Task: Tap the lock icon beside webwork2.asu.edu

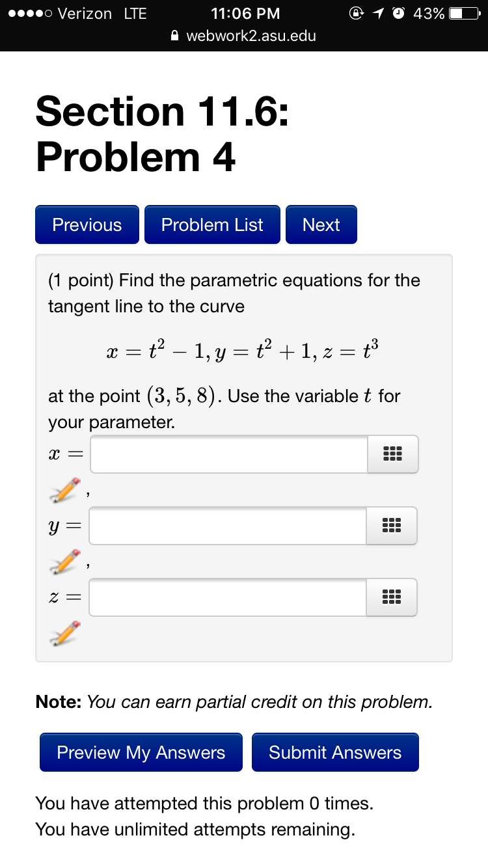Action: tap(174, 36)
